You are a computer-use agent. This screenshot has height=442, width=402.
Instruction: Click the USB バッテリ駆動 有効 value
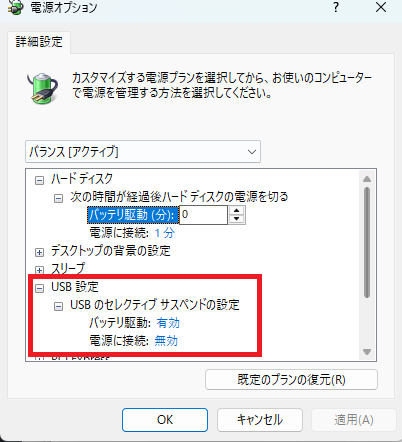[x=168, y=323]
